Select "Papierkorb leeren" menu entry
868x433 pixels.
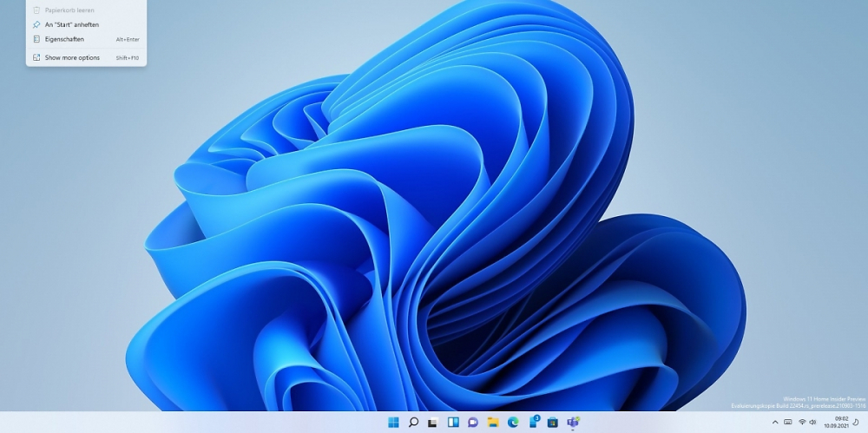86,10
